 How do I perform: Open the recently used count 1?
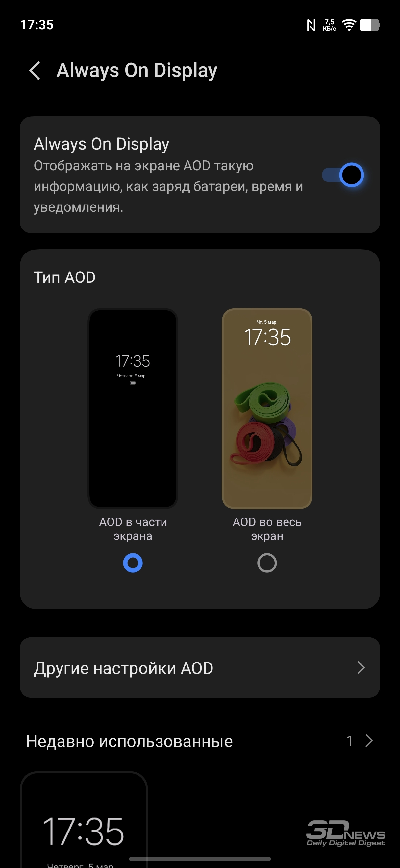point(349,741)
